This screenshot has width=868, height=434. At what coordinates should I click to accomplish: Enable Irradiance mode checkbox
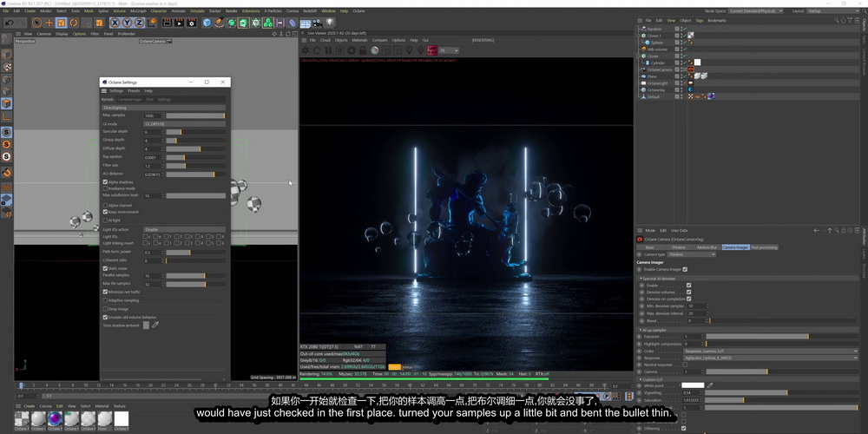tap(105, 188)
